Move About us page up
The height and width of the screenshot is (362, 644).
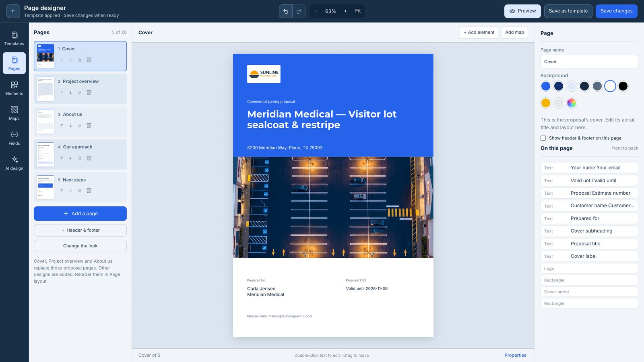pos(62,125)
